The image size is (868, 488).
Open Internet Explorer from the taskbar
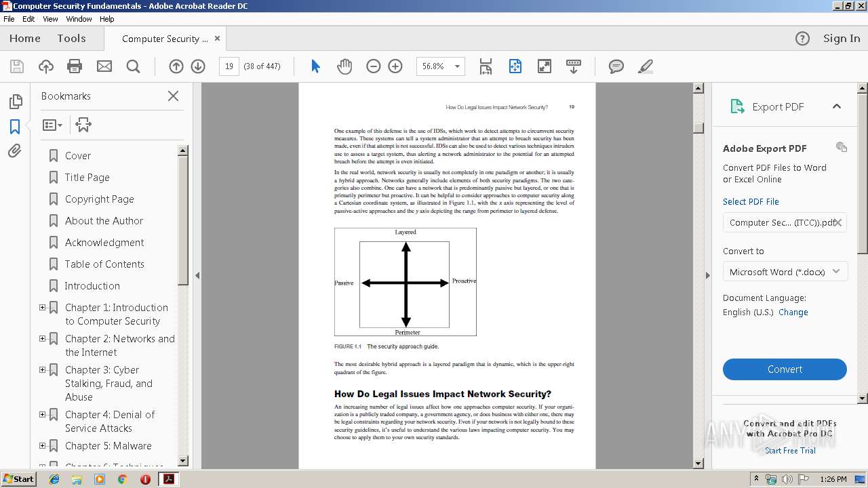[54, 479]
